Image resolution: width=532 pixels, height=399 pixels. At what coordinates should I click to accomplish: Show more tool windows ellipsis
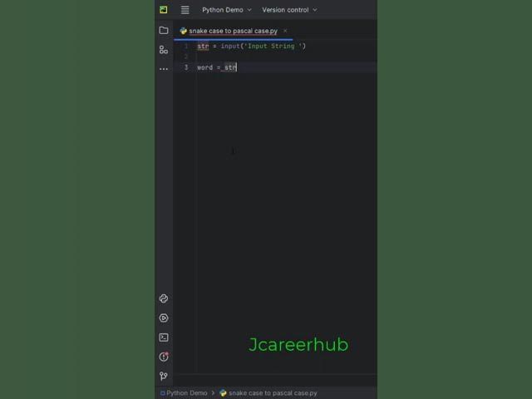[x=164, y=69]
